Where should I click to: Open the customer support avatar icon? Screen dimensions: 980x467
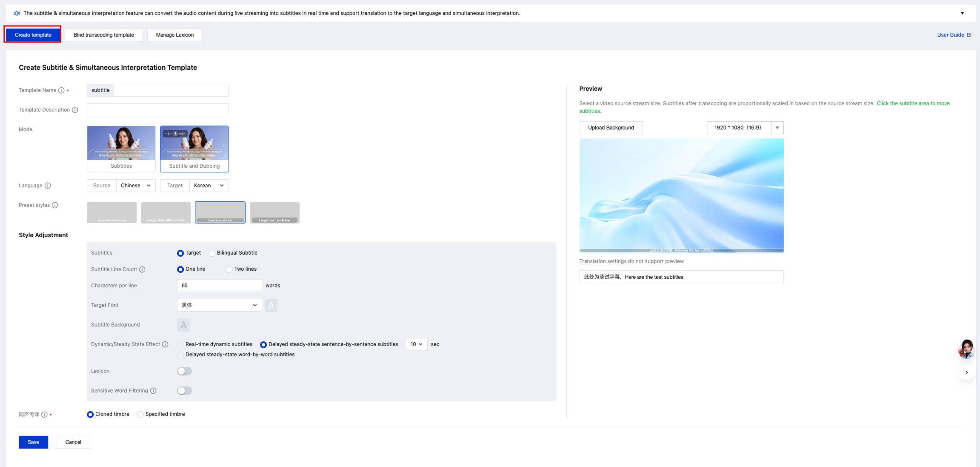(x=966, y=349)
